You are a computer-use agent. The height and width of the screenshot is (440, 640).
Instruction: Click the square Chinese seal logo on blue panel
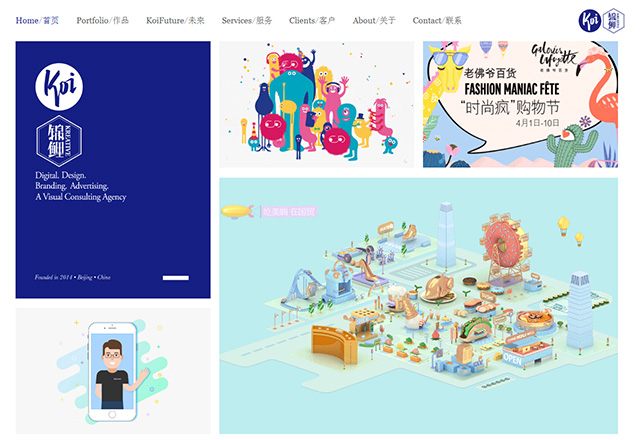pyautogui.click(x=58, y=141)
